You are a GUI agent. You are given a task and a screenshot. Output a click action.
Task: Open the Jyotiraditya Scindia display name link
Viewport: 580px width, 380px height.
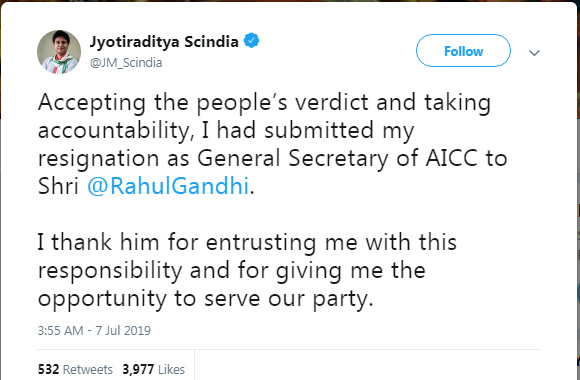click(x=164, y=42)
